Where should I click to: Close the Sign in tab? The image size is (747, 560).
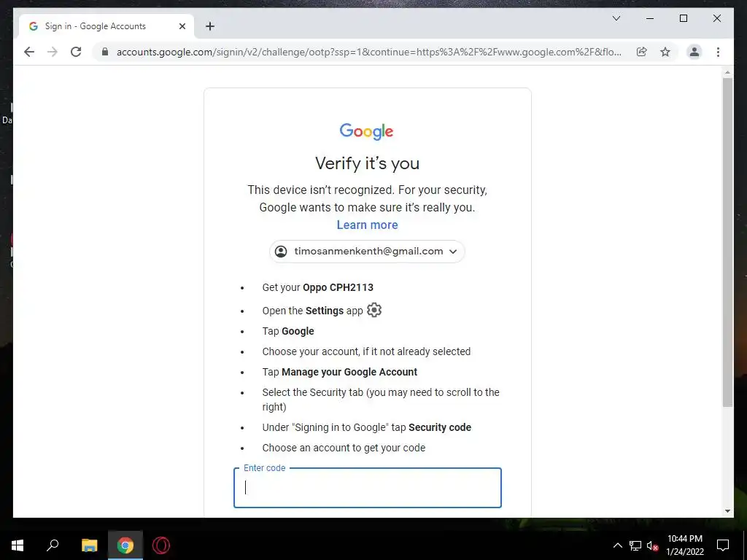click(x=182, y=26)
